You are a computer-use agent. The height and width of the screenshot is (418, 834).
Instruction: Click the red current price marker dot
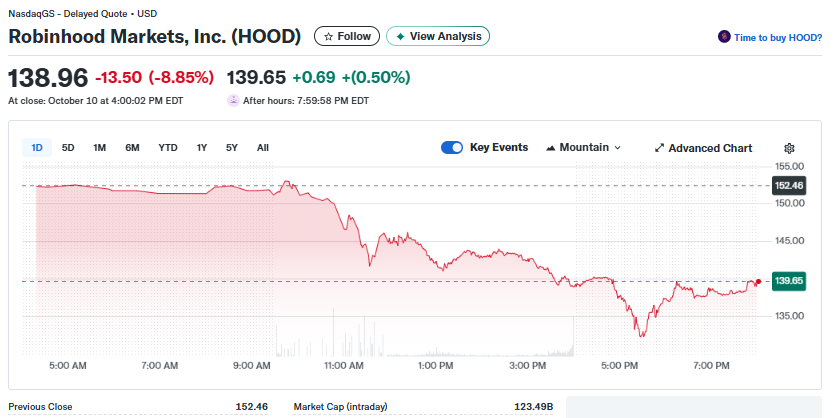coord(759,282)
